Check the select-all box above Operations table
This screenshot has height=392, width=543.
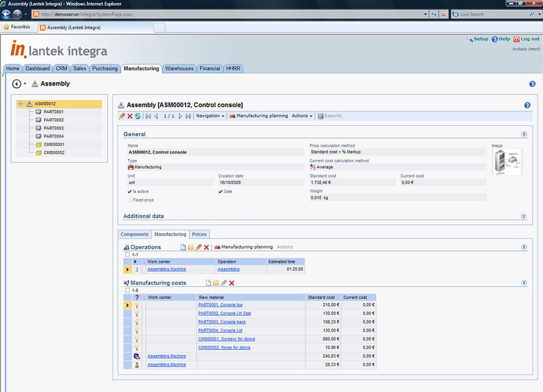(x=127, y=255)
